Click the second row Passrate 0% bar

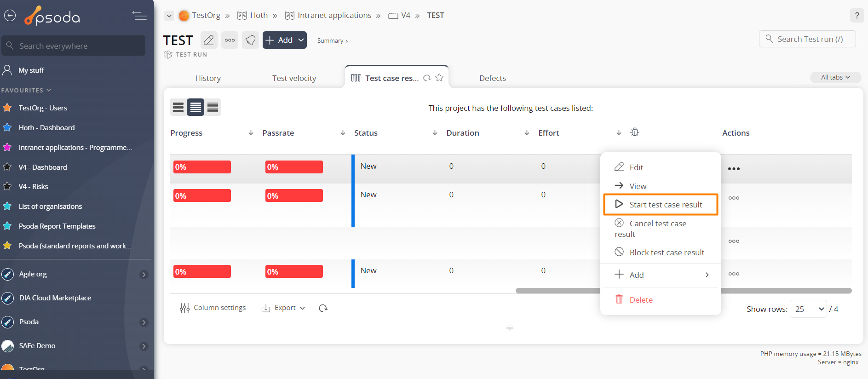pyautogui.click(x=294, y=196)
